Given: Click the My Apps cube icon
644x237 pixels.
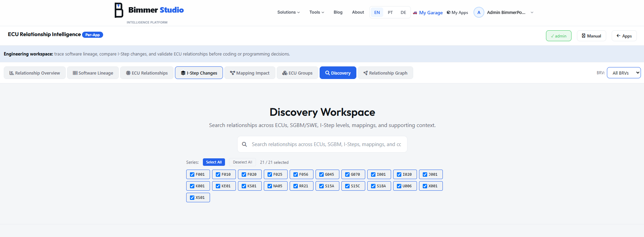Looking at the screenshot, I should pos(449,13).
